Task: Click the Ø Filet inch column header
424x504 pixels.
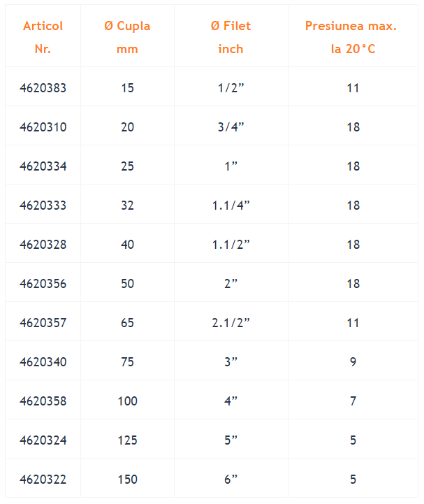Action: click(x=231, y=37)
